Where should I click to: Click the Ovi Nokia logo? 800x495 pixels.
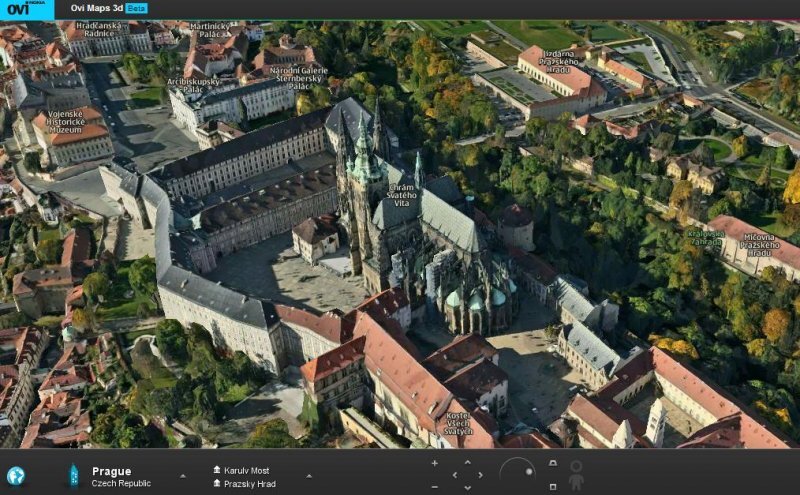27,9
